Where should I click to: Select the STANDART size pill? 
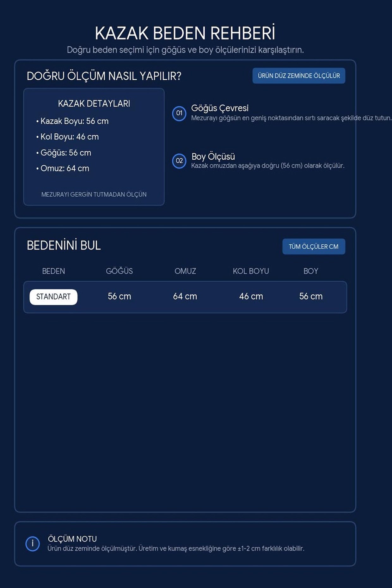click(53, 297)
